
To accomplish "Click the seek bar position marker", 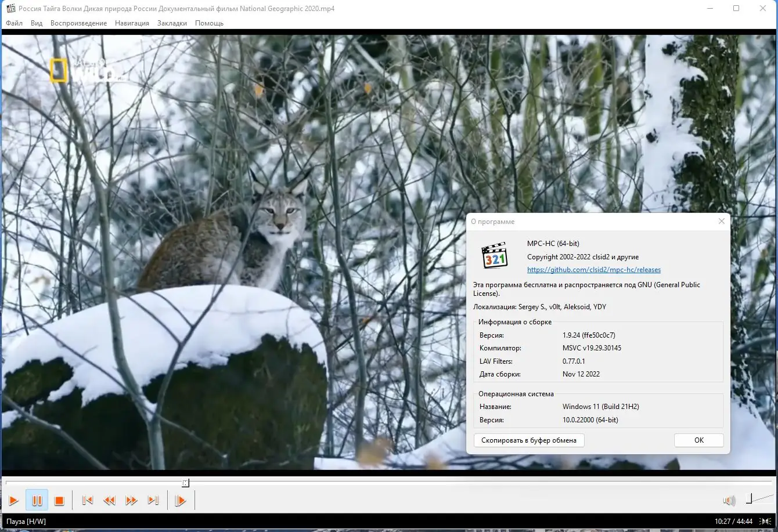I will click(185, 483).
